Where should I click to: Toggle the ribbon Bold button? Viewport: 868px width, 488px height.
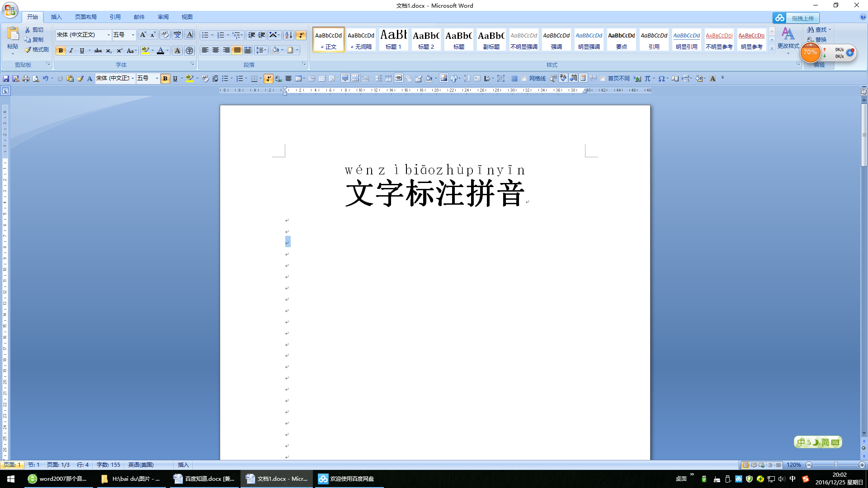61,51
